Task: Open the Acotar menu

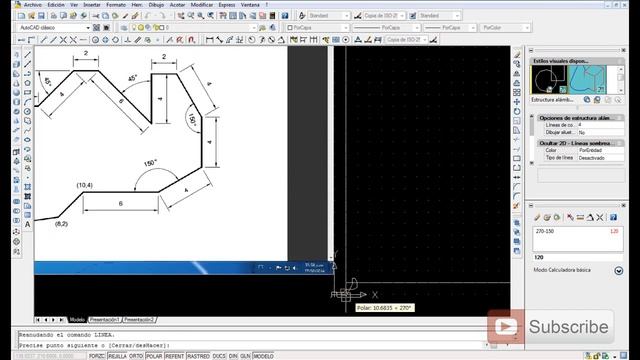Action: (x=177, y=5)
